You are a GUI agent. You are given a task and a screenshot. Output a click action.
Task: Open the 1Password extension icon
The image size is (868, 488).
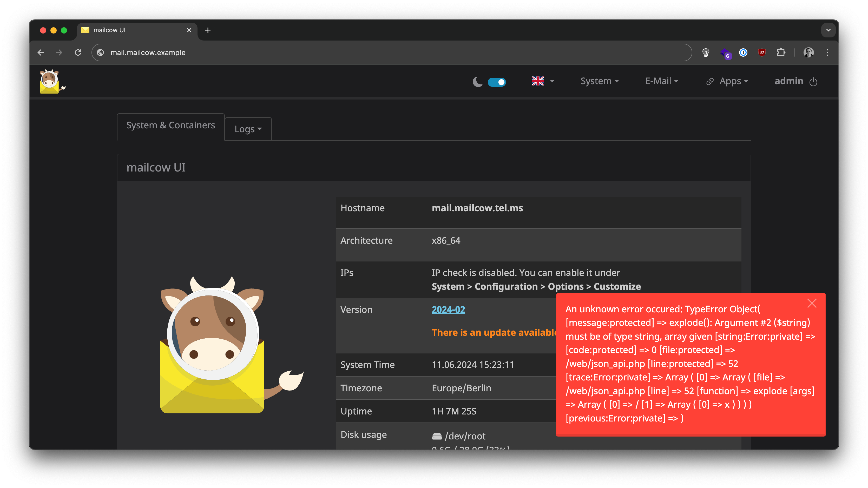click(743, 52)
